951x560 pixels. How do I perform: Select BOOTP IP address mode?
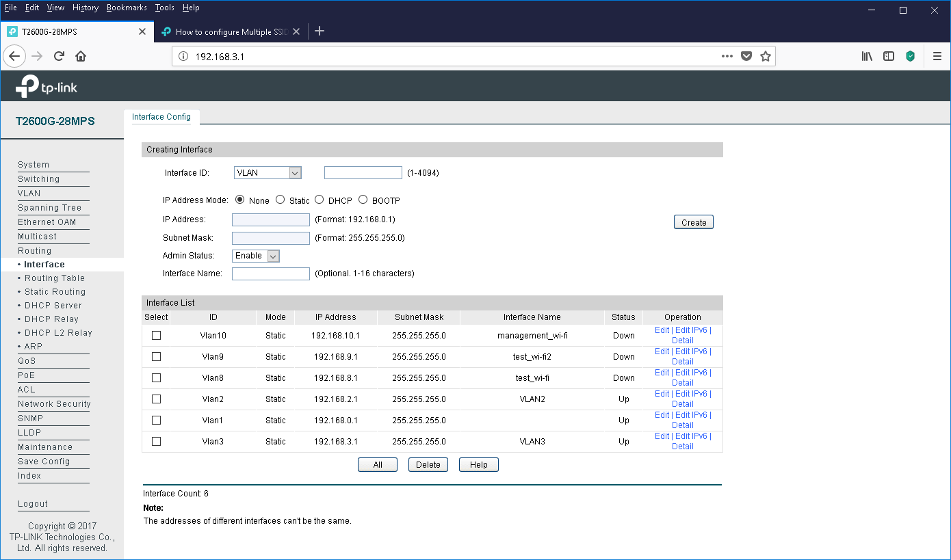point(363,200)
